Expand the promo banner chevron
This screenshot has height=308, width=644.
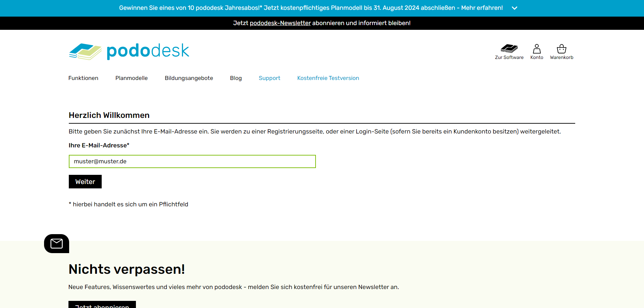[x=515, y=8]
